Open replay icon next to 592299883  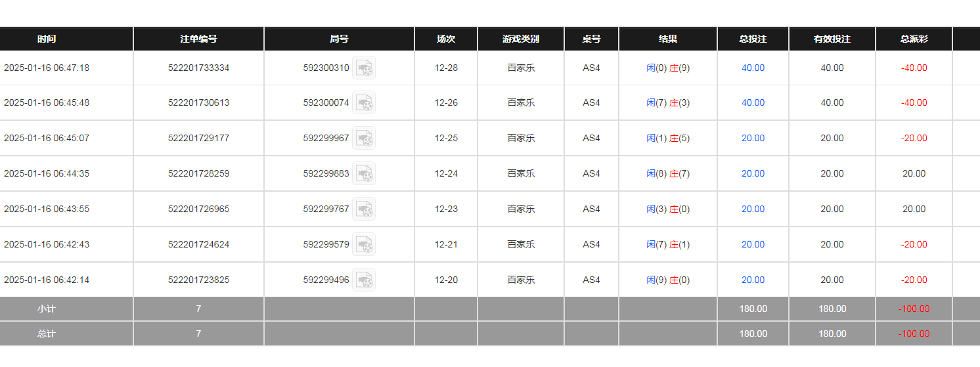click(x=364, y=174)
